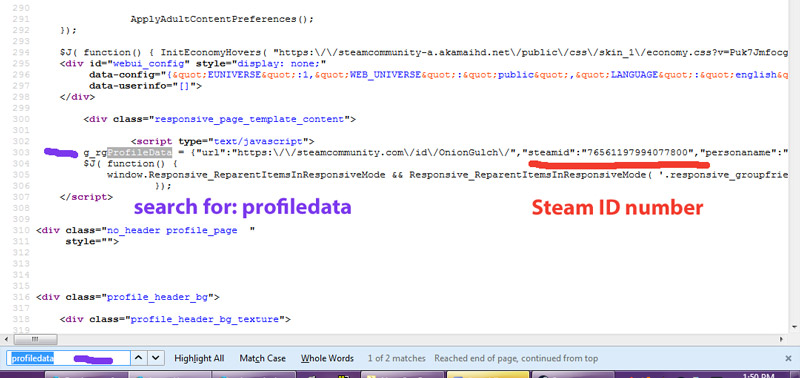800x378 pixels.
Task: Click inside the profiledata search field
Action: tap(69, 358)
